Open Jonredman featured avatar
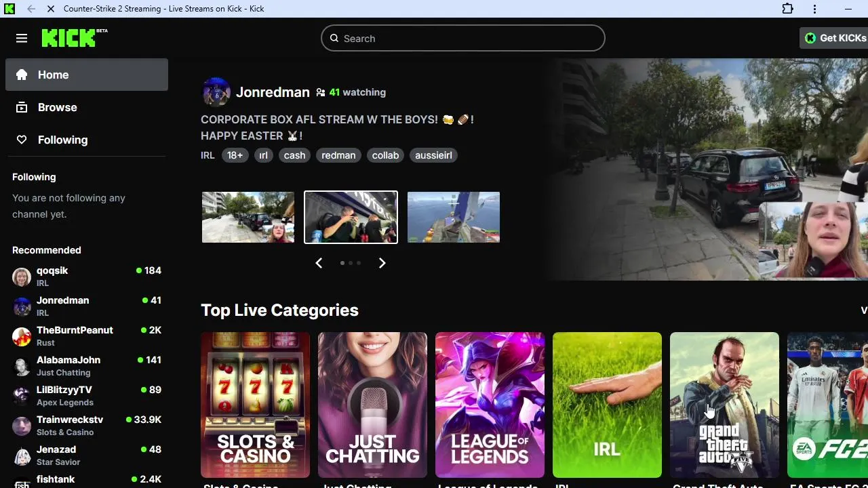The width and height of the screenshot is (868, 488). (216, 92)
